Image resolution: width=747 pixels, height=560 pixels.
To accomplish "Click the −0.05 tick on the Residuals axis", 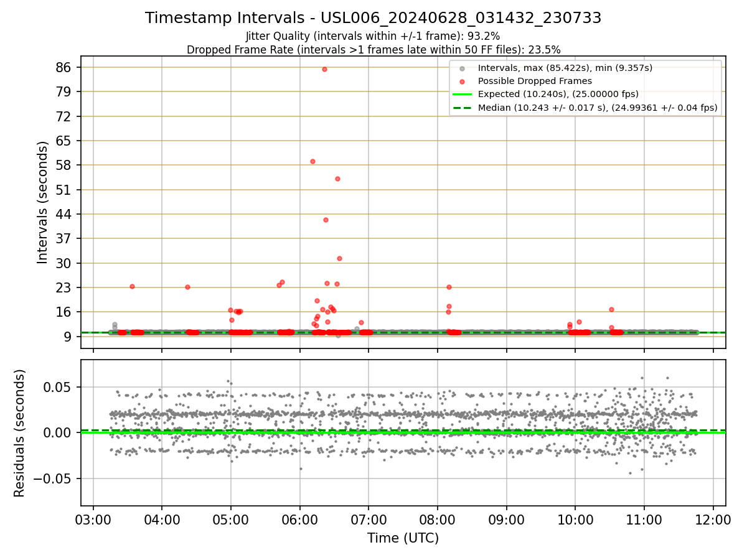I will tap(52, 478).
